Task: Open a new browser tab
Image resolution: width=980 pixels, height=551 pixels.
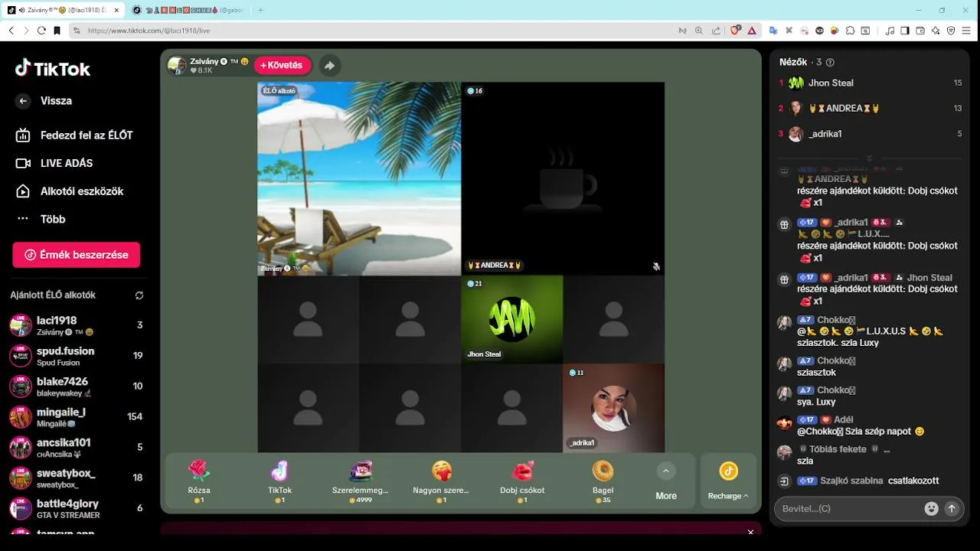Action: [x=260, y=10]
